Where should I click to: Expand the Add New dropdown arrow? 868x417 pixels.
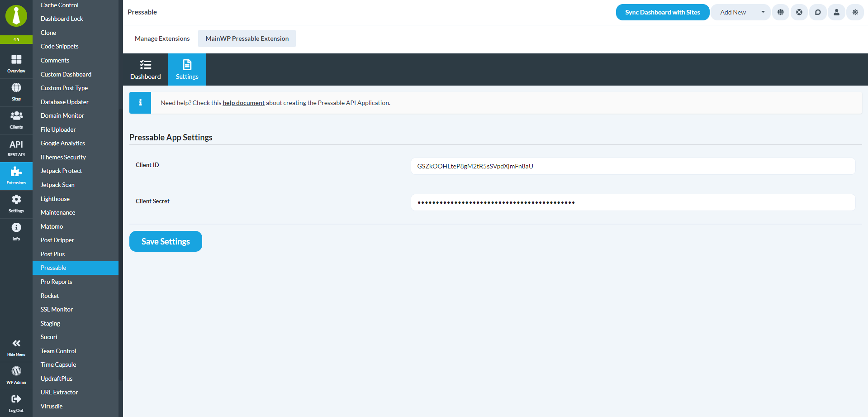coord(763,12)
